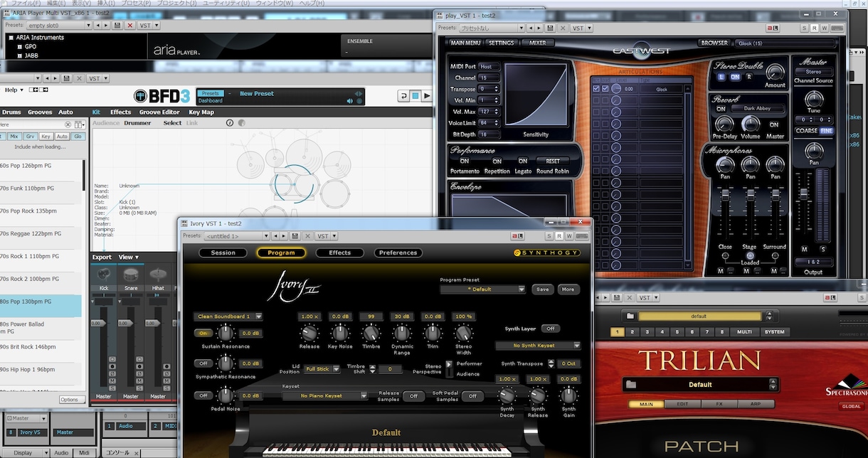868x458 pixels.
Task: Click the BFD3 info circle icon
Action: (x=230, y=123)
